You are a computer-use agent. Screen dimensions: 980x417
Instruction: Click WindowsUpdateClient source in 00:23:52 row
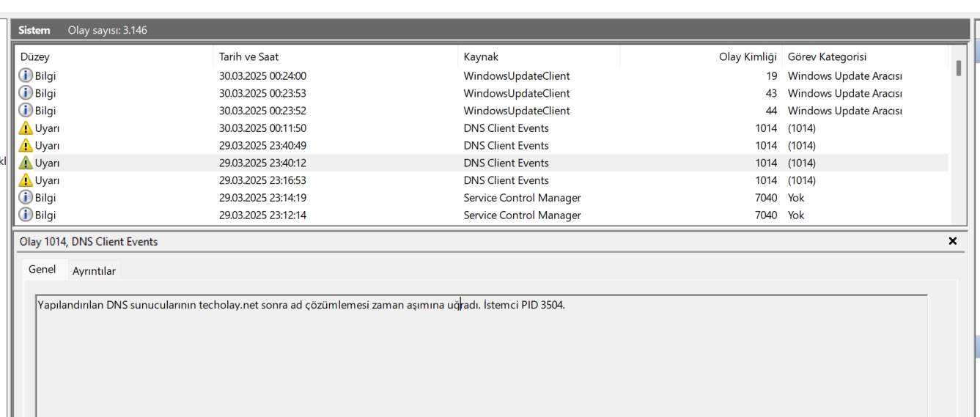517,111
